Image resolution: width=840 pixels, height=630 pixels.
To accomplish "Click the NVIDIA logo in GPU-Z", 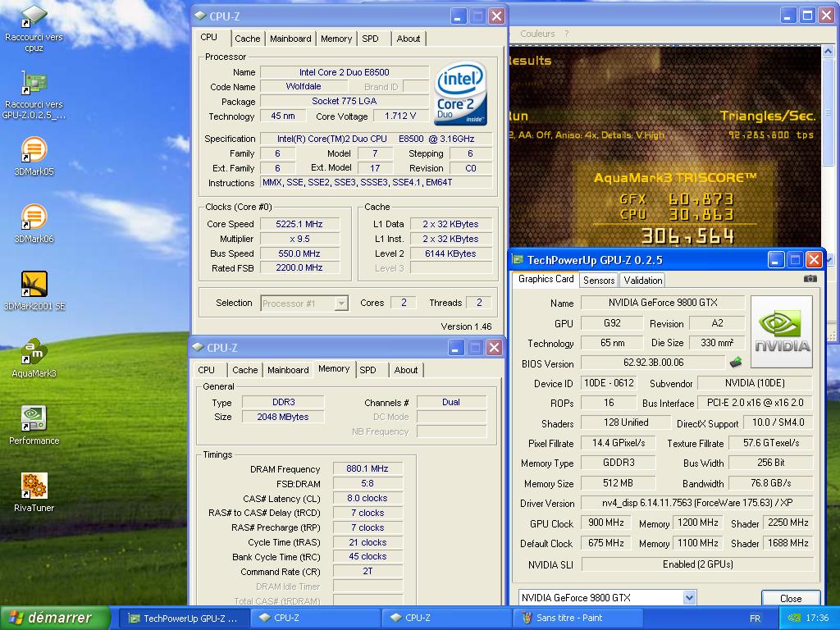I will [782, 331].
